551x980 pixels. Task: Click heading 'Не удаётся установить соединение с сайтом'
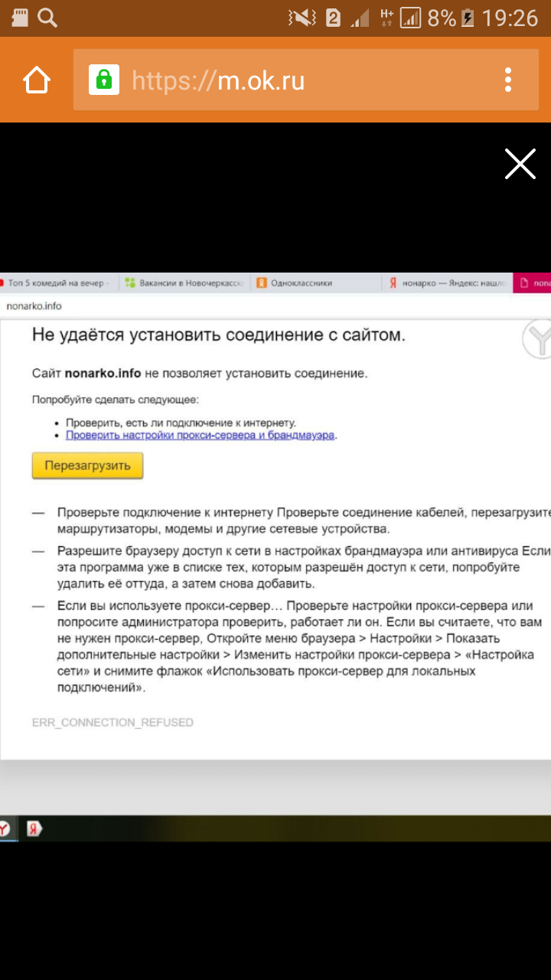[x=219, y=335]
